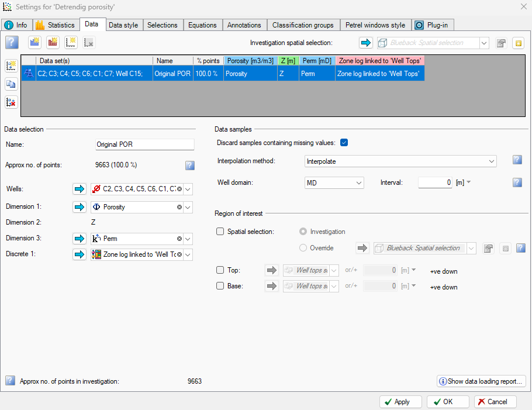Click the blue arrow next to Wells

coord(80,189)
